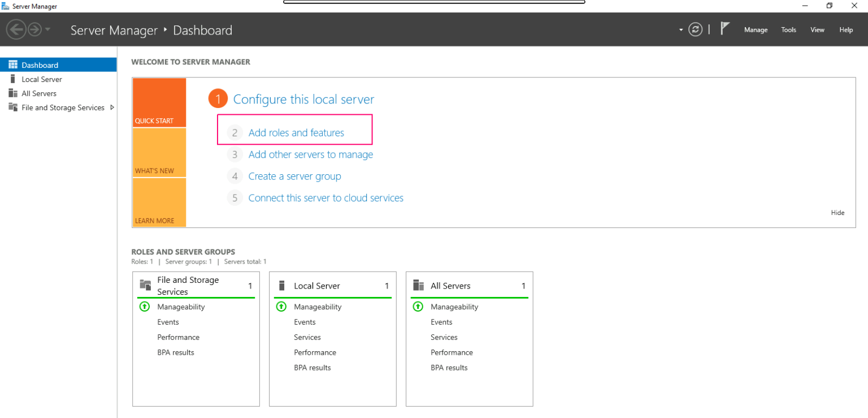View BPA results under Local Server
This screenshot has height=418, width=868.
pyautogui.click(x=313, y=367)
